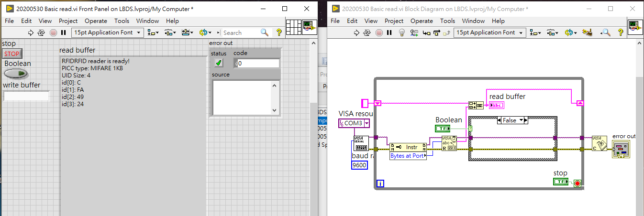Click the green status checkmark indicator
This screenshot has width=644, height=216.
point(219,63)
